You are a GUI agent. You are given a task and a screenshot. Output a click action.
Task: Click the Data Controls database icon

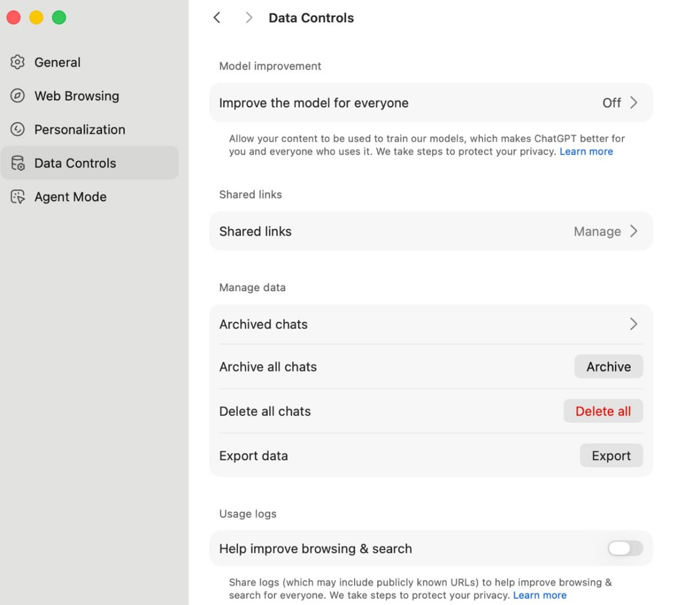[17, 163]
